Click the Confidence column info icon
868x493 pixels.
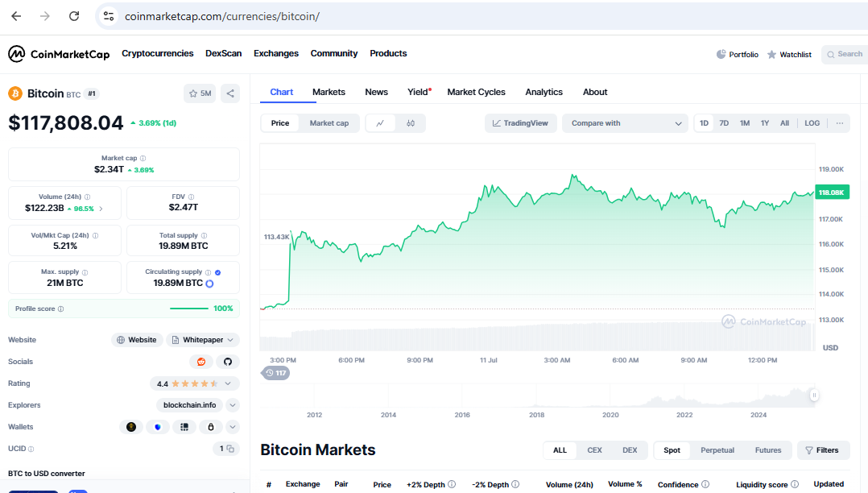[705, 484]
